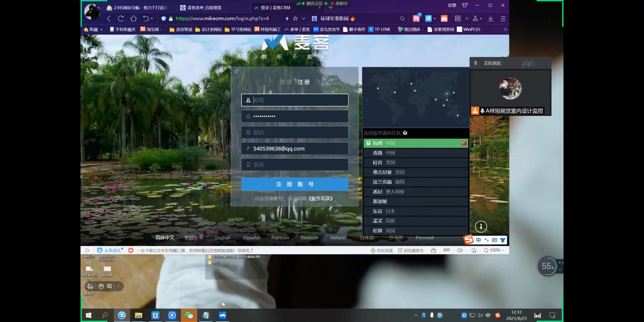Screen dimensions: 644x322
Task: Open the scissors screenshot tool
Action: [x=475, y=18]
